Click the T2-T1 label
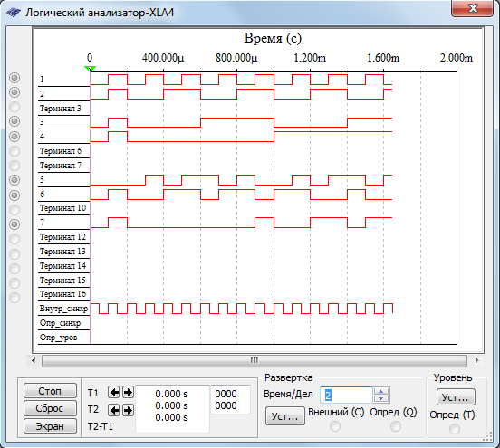 101,426
